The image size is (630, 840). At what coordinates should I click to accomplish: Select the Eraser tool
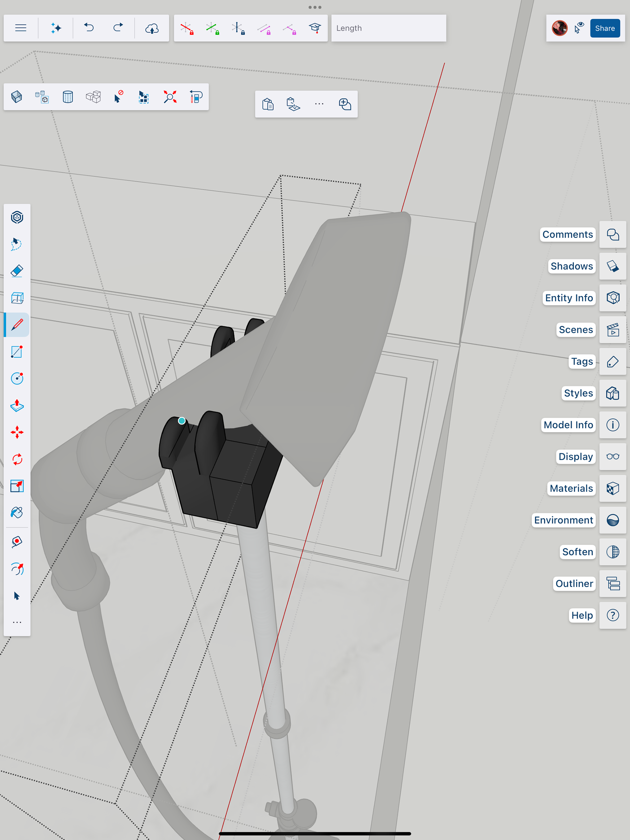pyautogui.click(x=17, y=271)
